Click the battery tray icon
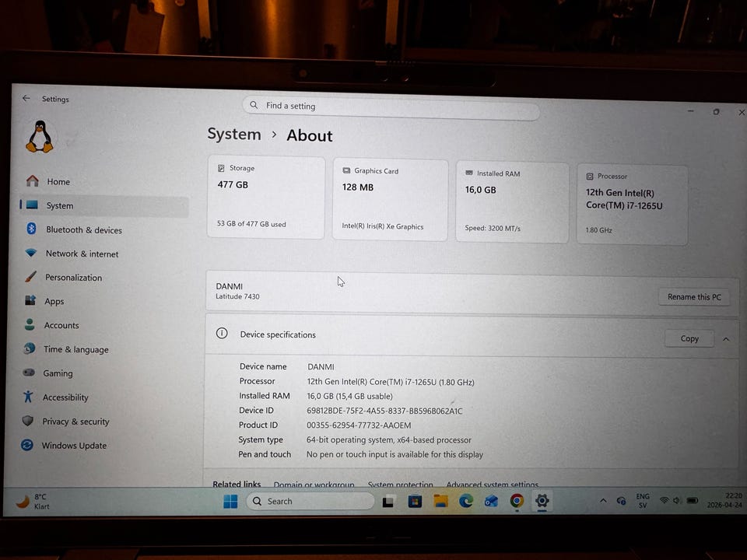Viewport: 747px width, 560px height. [x=693, y=500]
